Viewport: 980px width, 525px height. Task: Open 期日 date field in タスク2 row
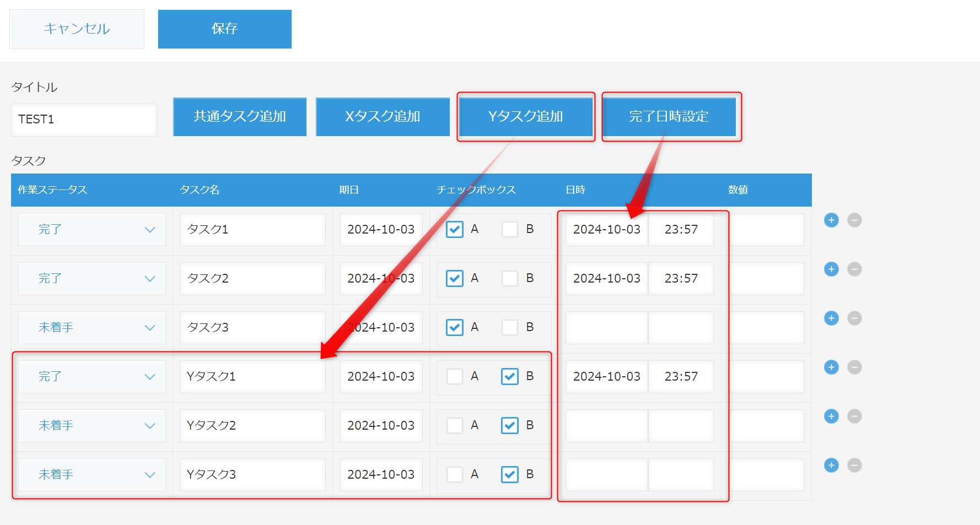(381, 279)
